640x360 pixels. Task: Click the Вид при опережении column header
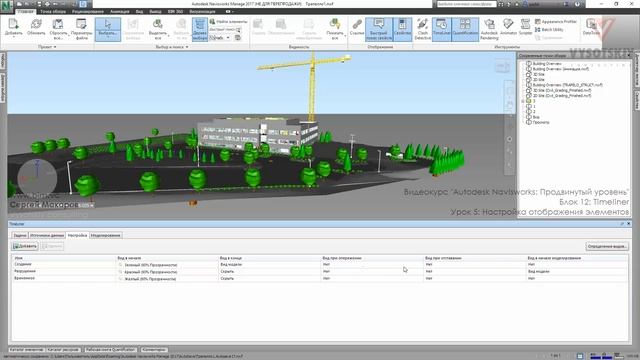pos(372,258)
